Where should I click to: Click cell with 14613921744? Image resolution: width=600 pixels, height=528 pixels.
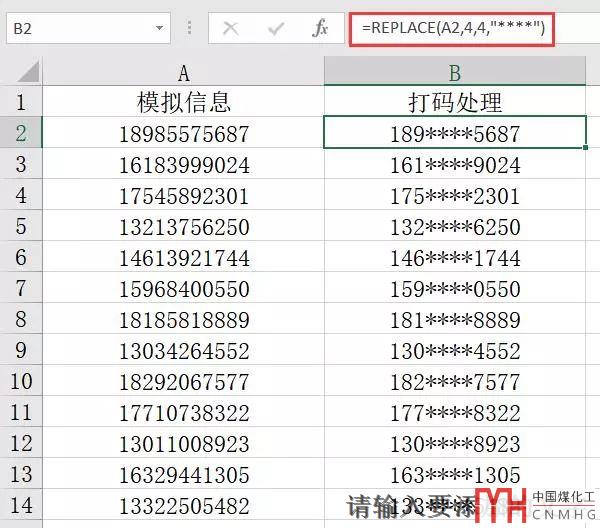pyautogui.click(x=183, y=256)
